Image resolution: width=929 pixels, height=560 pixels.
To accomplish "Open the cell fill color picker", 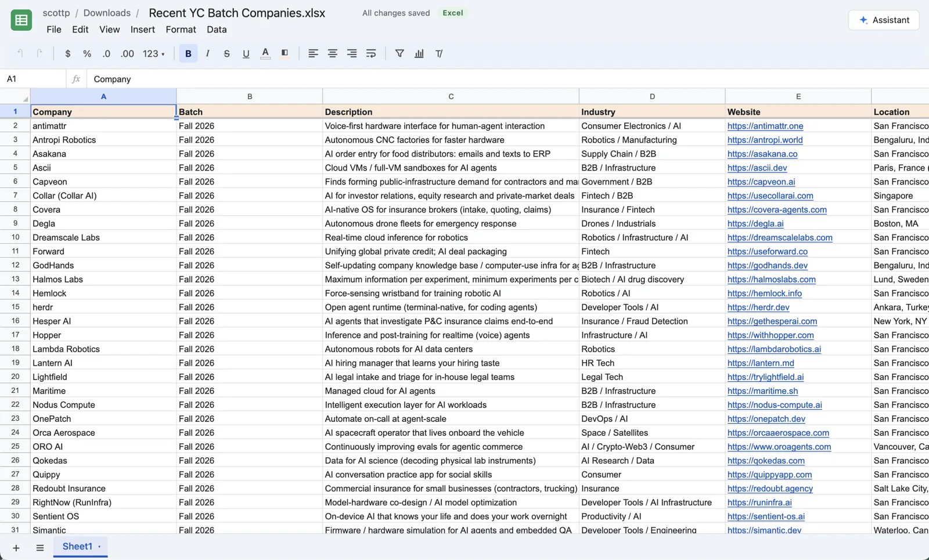I will tap(285, 53).
